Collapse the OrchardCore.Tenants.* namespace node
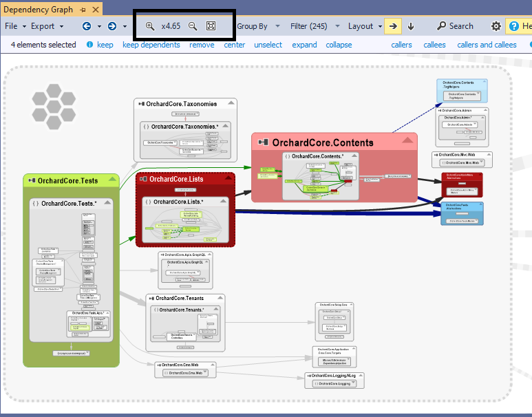Viewport: 532px width, 417px height. tap(216, 309)
